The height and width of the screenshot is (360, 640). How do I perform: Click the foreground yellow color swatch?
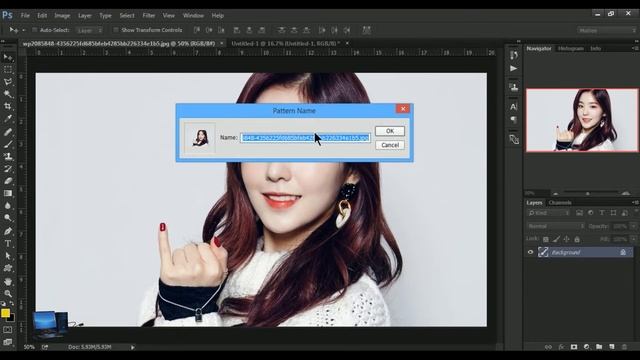[5, 313]
